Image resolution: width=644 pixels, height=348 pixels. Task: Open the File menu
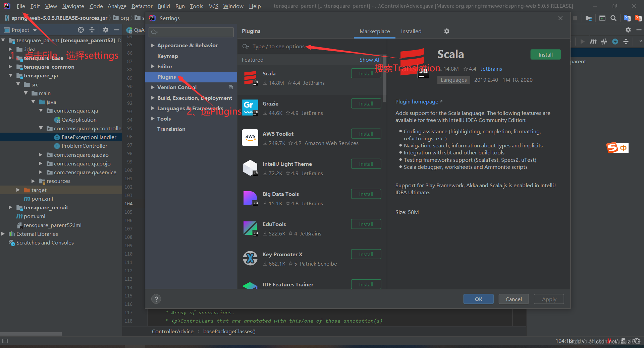click(x=21, y=6)
